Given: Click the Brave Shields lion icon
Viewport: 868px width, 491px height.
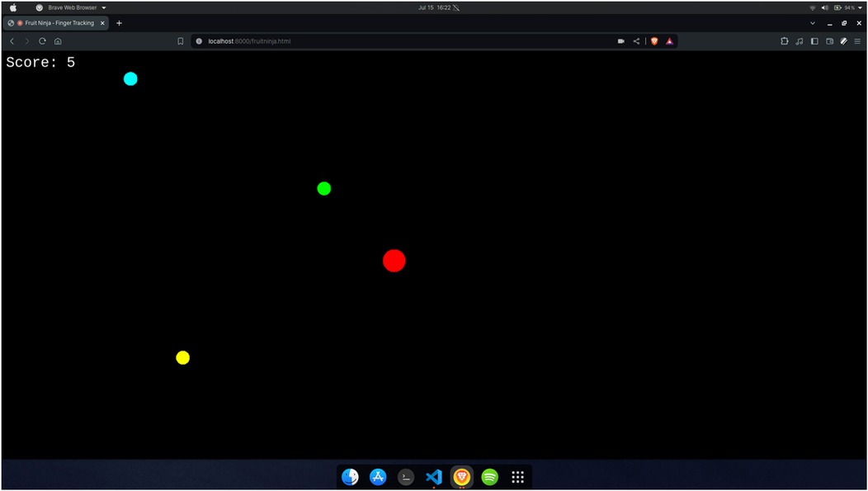Looking at the screenshot, I should click(654, 41).
